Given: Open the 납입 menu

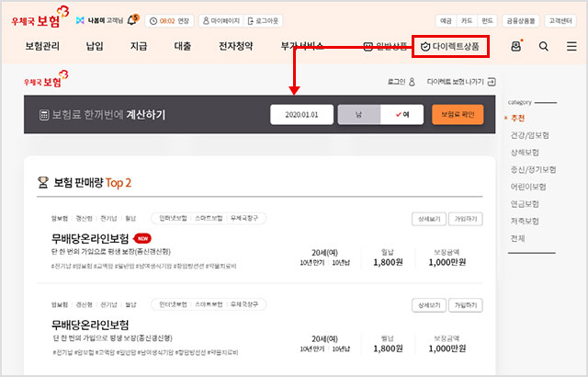Looking at the screenshot, I should (x=95, y=46).
